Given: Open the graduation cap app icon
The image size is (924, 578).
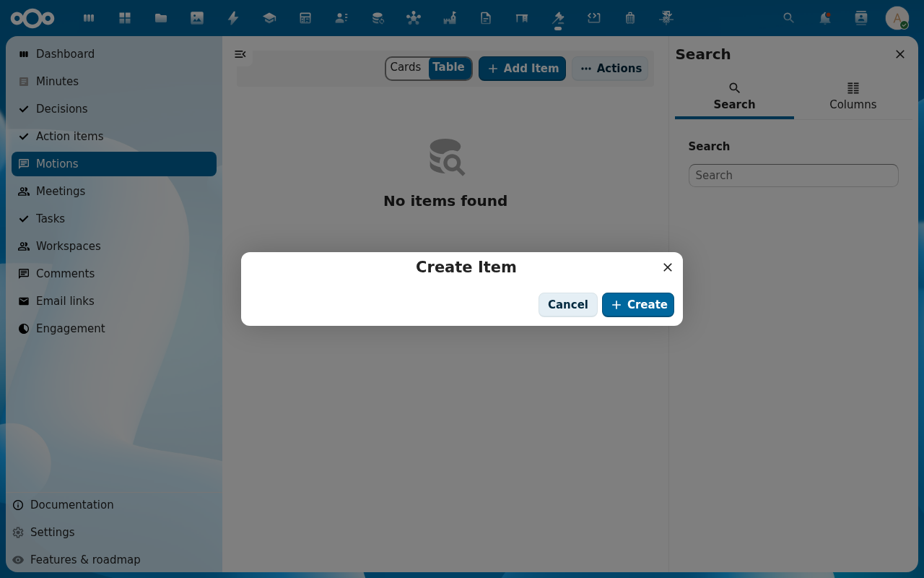Looking at the screenshot, I should 269,18.
